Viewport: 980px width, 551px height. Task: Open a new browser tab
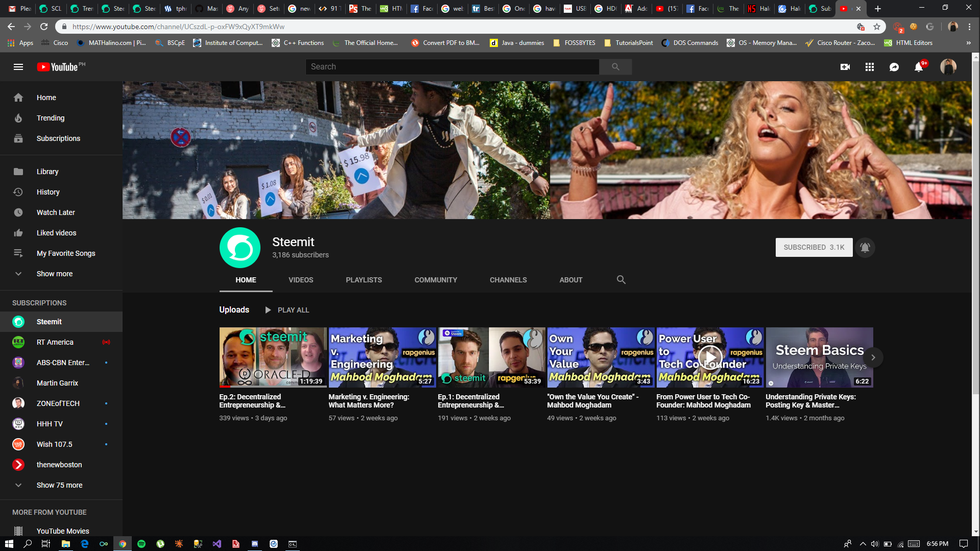[878, 9]
